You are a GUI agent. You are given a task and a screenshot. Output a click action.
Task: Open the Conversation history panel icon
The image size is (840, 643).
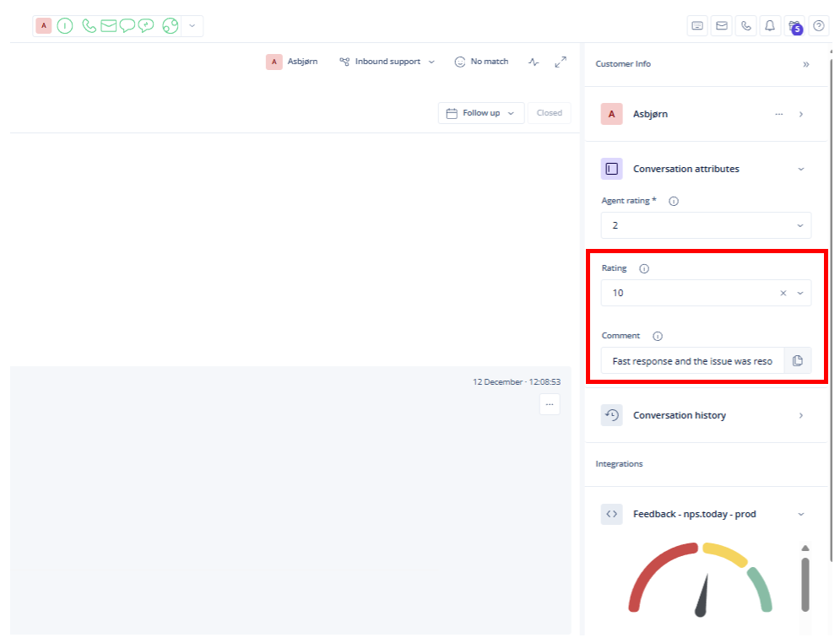(611, 415)
